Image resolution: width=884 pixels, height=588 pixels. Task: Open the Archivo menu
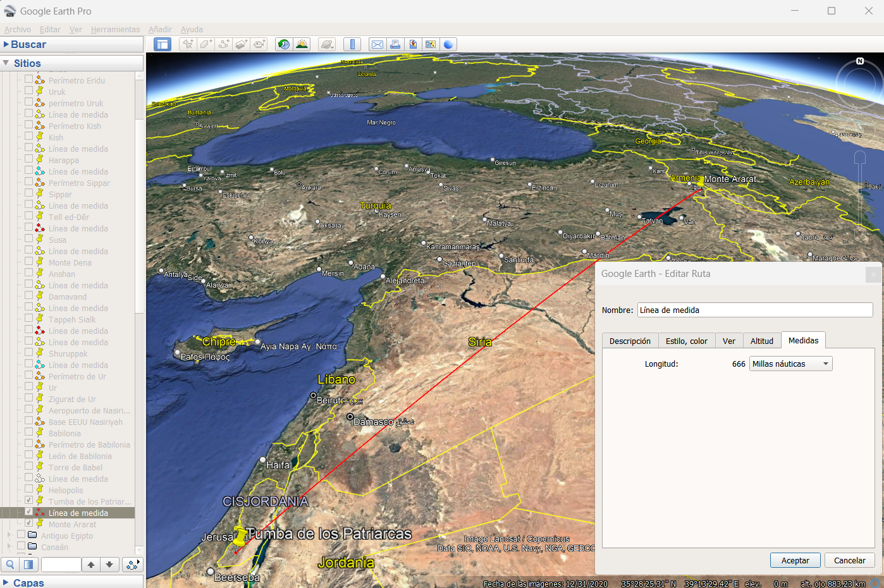point(18,29)
